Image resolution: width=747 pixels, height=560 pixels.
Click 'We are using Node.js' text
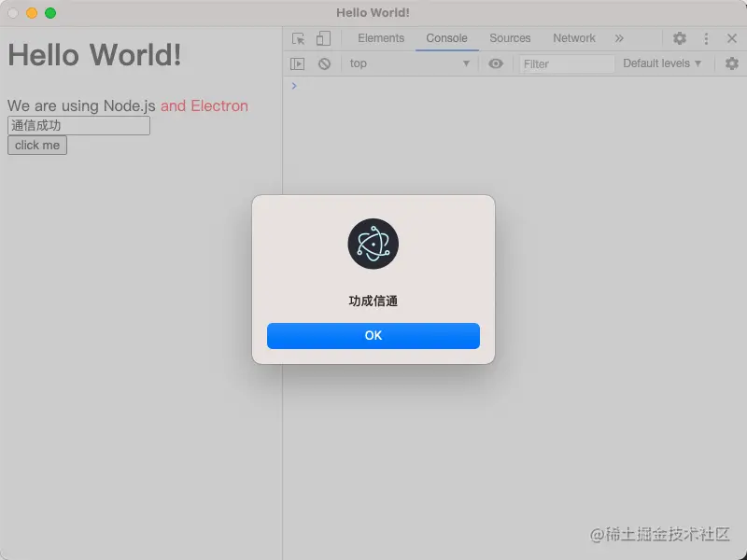pos(81,105)
